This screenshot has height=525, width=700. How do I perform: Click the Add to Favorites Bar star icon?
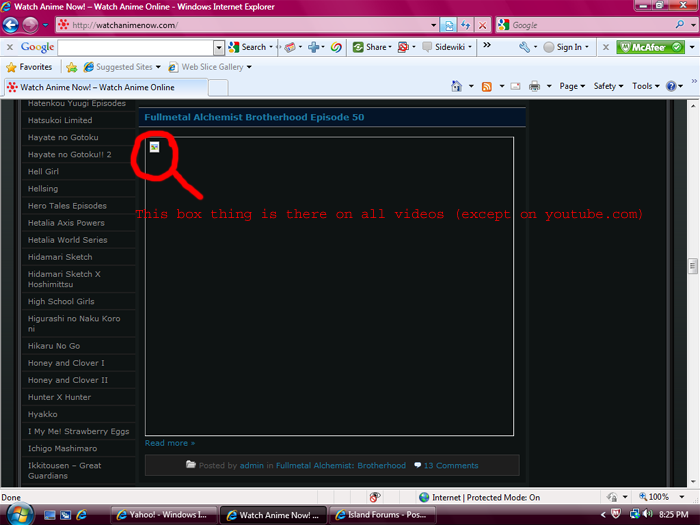click(71, 67)
